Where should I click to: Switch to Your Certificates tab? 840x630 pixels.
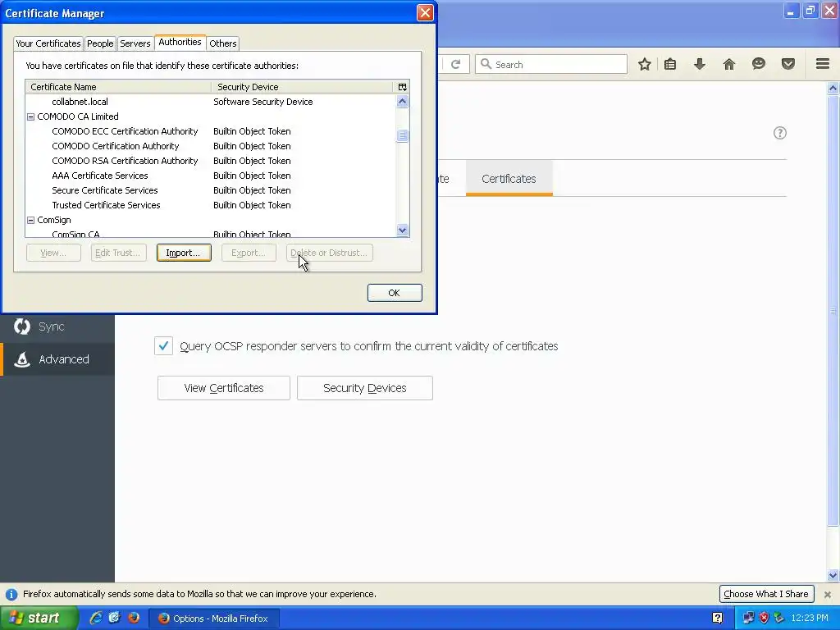point(48,43)
